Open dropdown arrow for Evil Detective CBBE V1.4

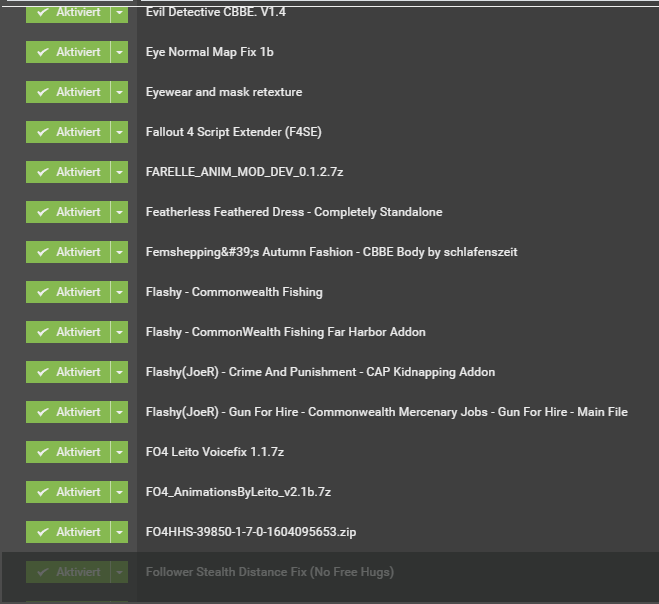click(119, 13)
